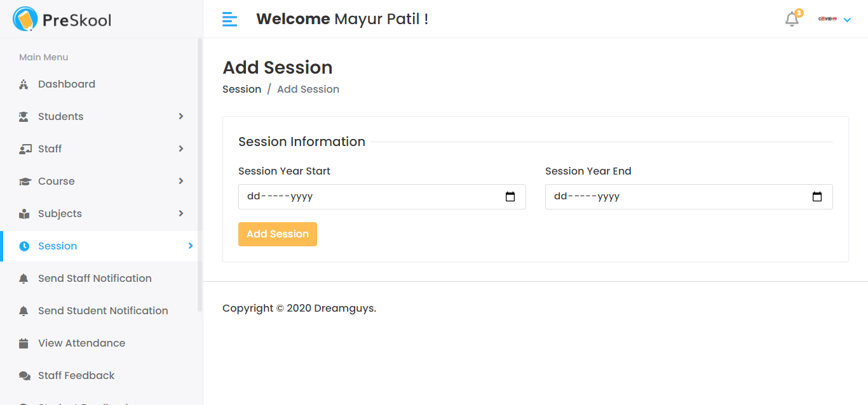
Task: Open the Session breadcrumb link
Action: [x=241, y=89]
